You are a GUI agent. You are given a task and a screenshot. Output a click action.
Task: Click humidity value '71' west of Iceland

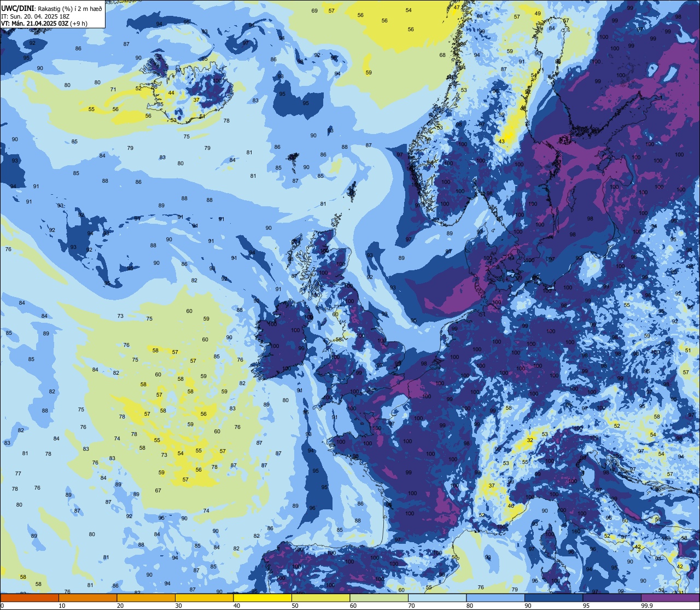tap(113, 89)
